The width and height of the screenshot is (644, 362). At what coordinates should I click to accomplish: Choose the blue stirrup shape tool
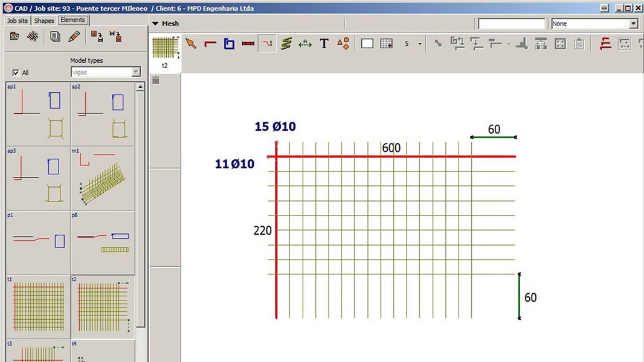pyautogui.click(x=229, y=43)
